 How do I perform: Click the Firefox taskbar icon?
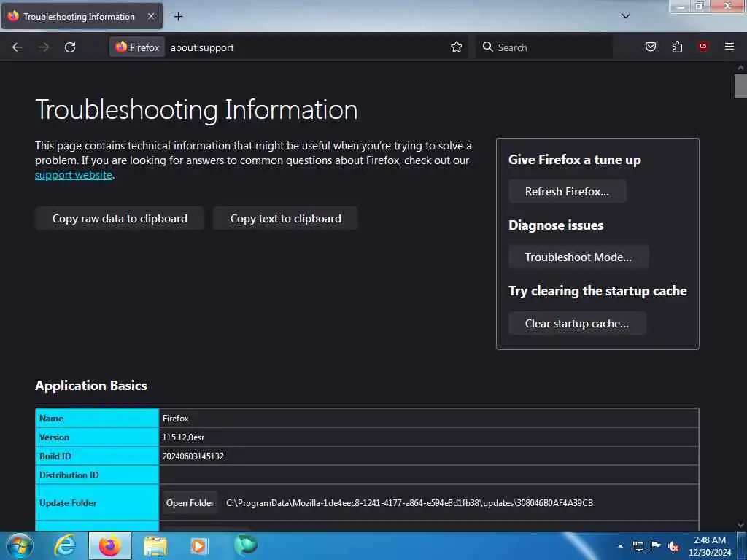109,545
